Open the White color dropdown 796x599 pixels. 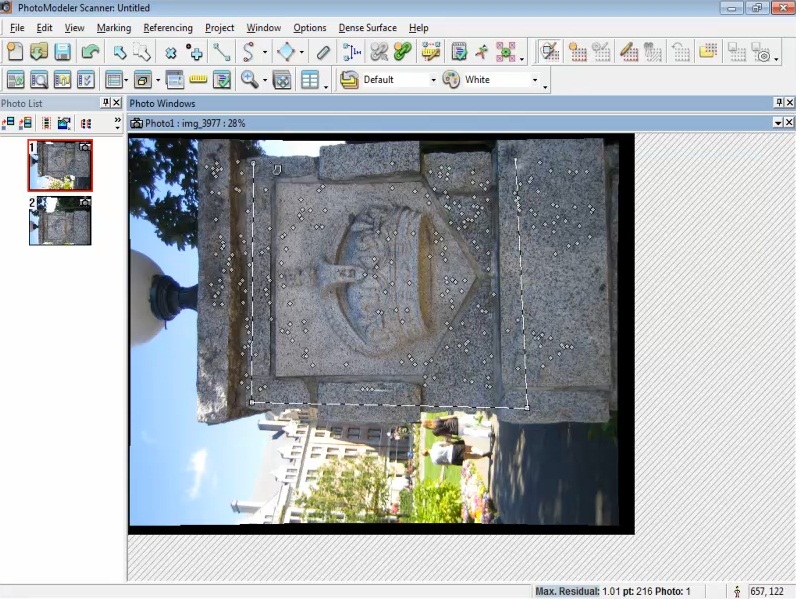(x=534, y=80)
